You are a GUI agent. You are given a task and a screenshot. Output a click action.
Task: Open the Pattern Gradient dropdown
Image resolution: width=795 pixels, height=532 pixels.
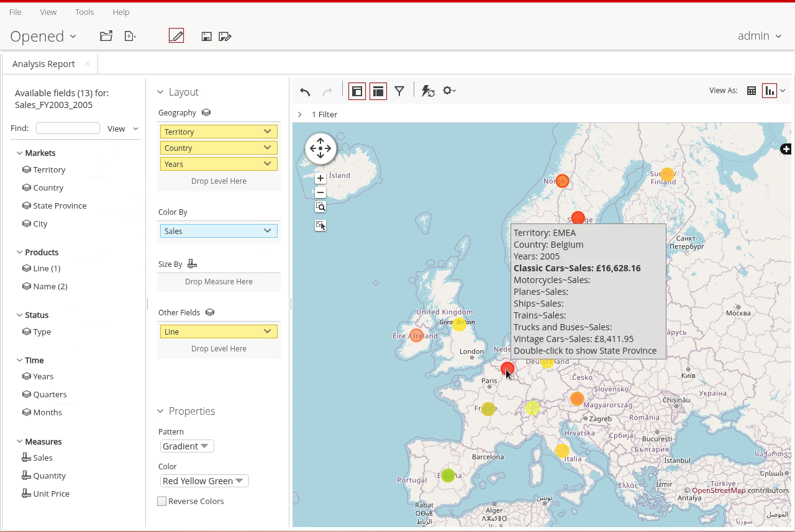[187, 446]
